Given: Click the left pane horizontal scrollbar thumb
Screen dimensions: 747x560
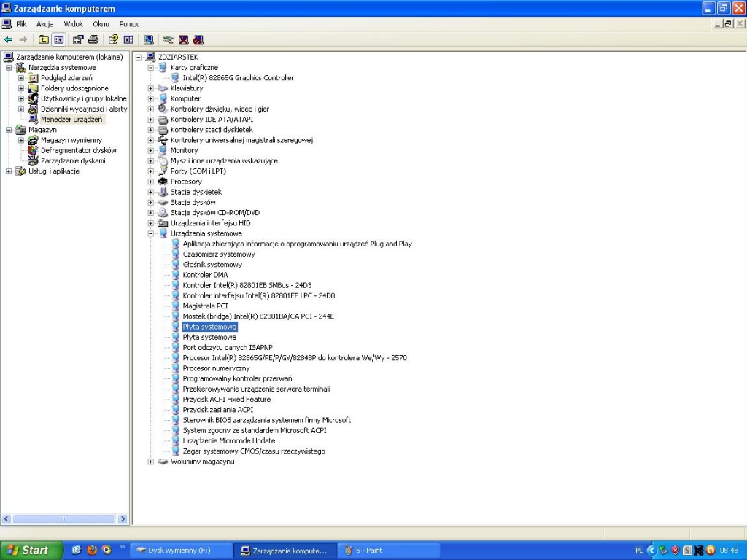Looking at the screenshot, I should pos(63,519).
